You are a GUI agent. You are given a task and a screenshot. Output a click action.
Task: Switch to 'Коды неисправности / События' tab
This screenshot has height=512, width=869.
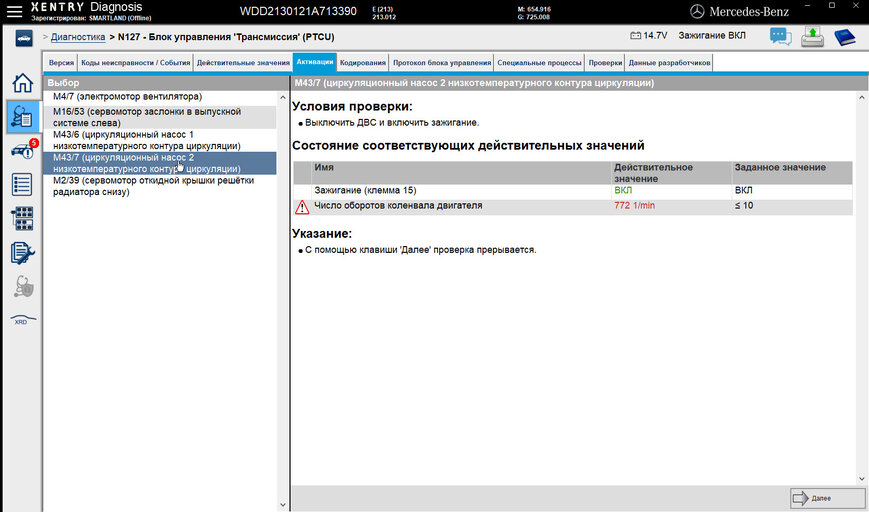coord(135,63)
